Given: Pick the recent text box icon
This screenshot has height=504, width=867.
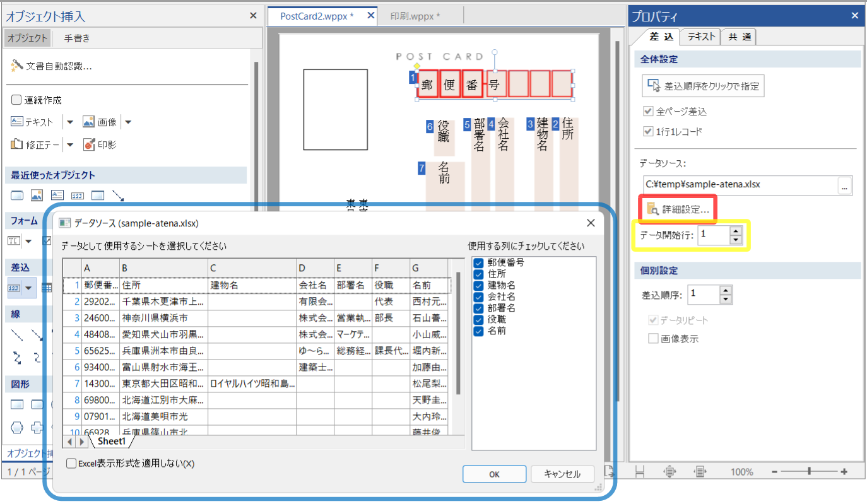Looking at the screenshot, I should 57,196.
